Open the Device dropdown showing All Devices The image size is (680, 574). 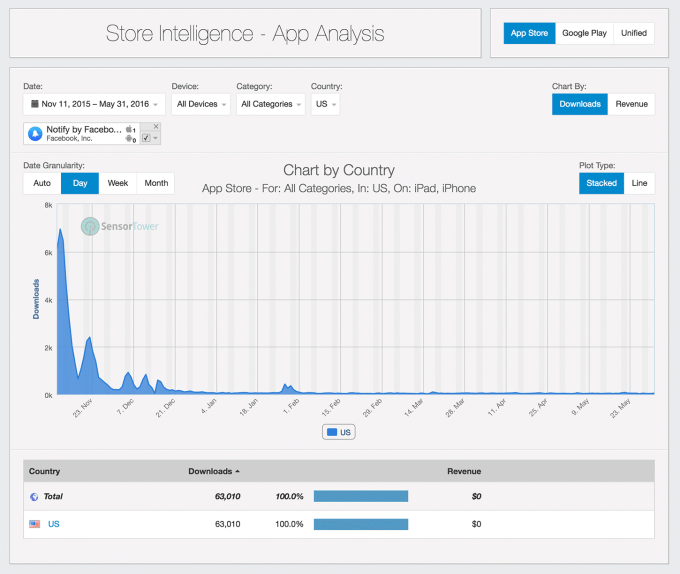pyautogui.click(x=200, y=104)
